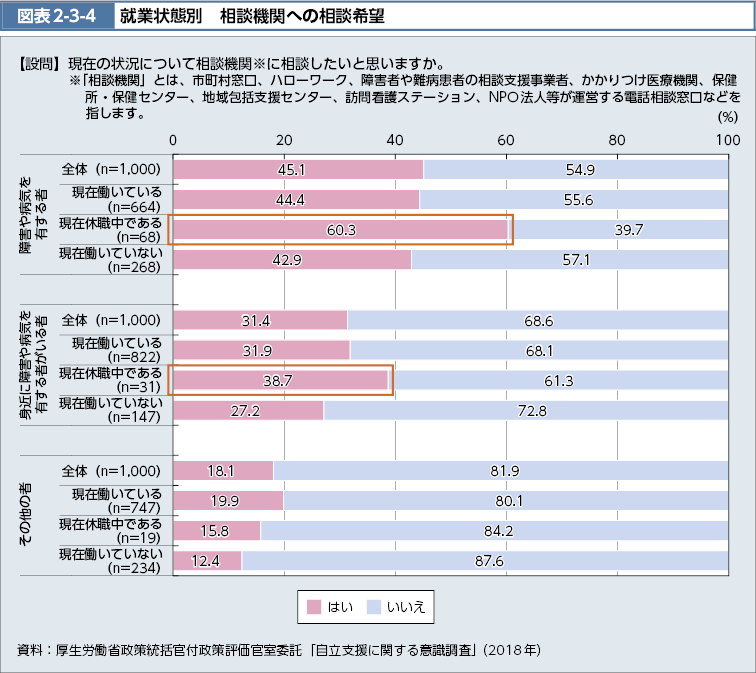Click the 100 tick on the percentage axis
The image size is (756, 673).
point(728,139)
